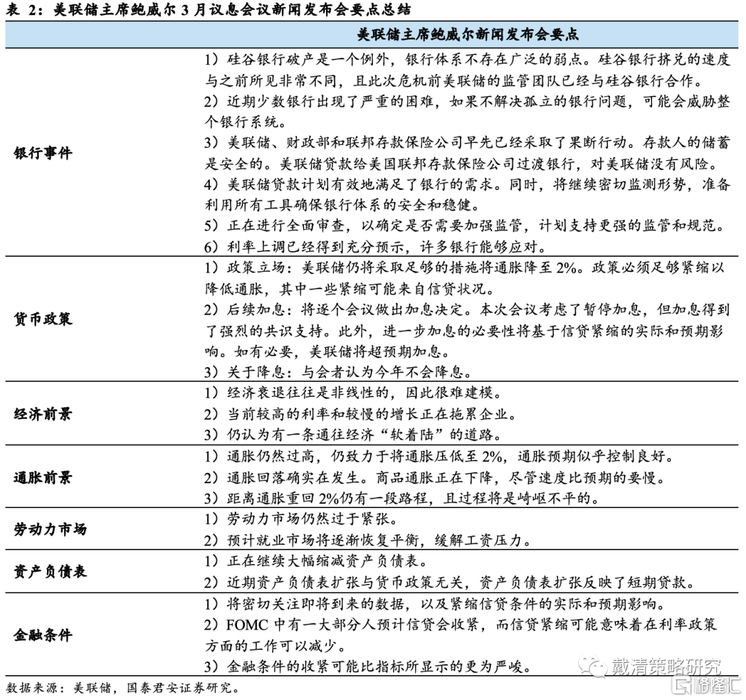Click the line "1）硅谷银行破产是一个例外"
The image size is (746, 700).
pyautogui.click(x=467, y=60)
